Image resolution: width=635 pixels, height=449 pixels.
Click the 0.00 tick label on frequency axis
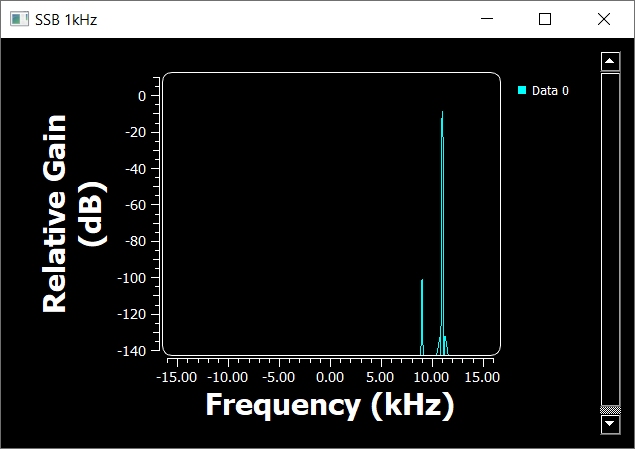tap(329, 377)
